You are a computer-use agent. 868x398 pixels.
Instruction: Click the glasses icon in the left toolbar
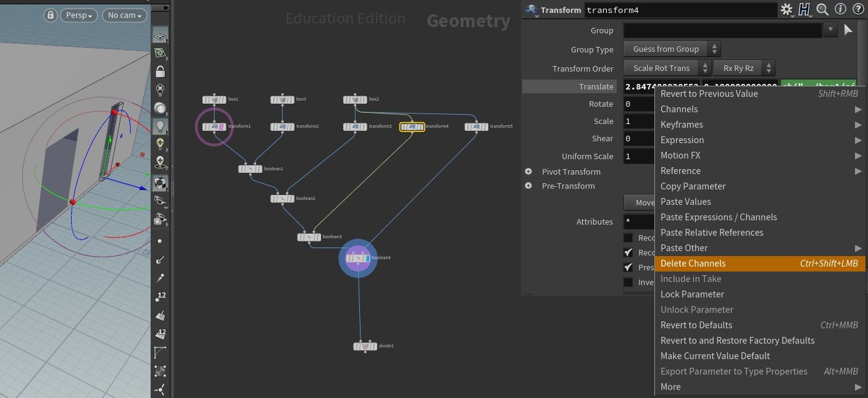[161, 200]
